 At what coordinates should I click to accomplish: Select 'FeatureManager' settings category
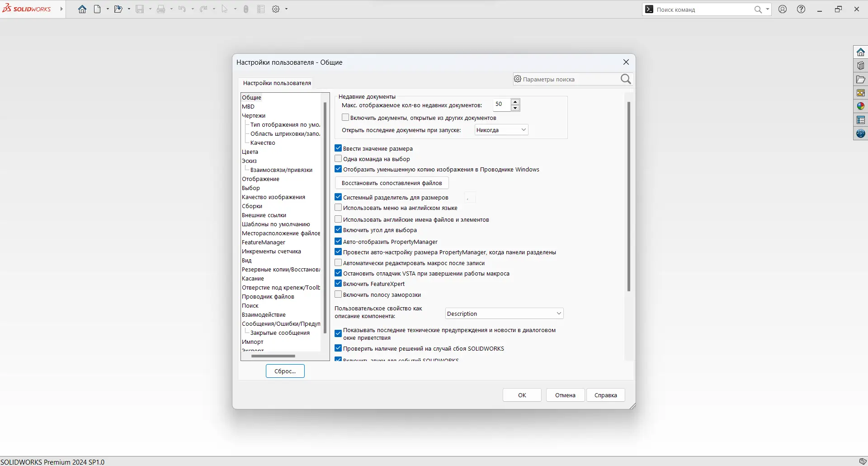click(264, 242)
